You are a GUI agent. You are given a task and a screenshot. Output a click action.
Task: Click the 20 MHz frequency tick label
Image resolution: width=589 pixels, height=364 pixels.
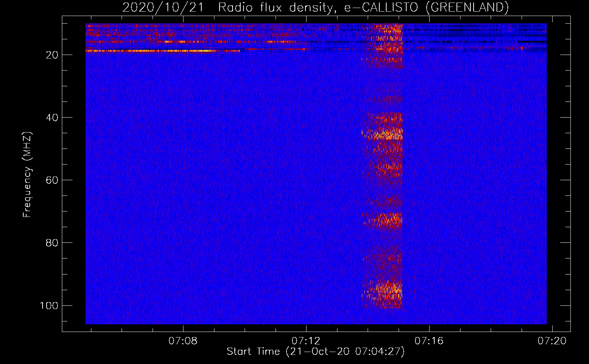[x=52, y=55]
